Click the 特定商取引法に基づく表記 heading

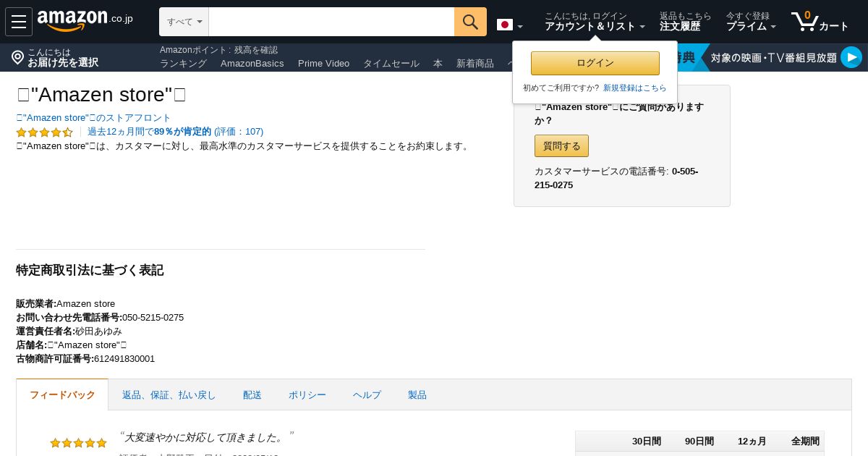tap(90, 270)
